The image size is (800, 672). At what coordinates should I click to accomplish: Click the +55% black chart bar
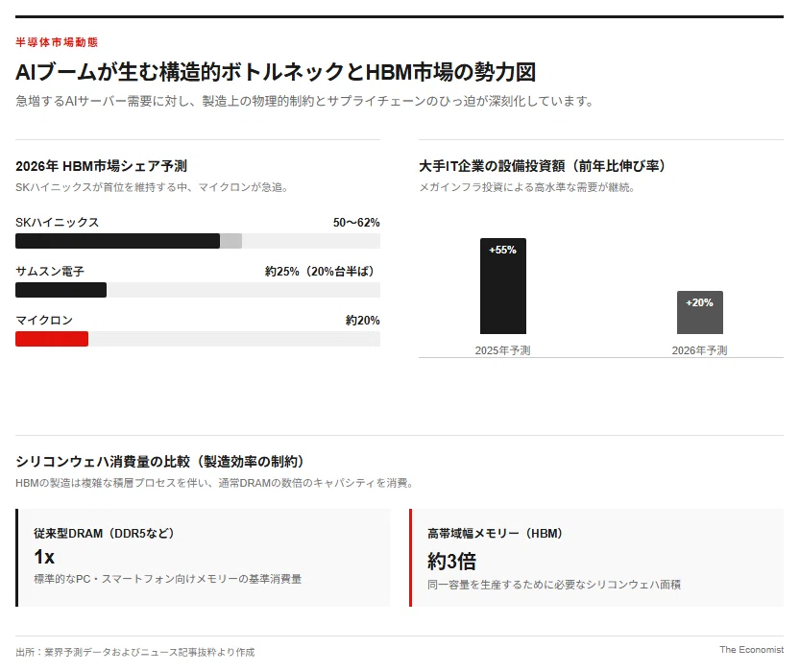[503, 286]
